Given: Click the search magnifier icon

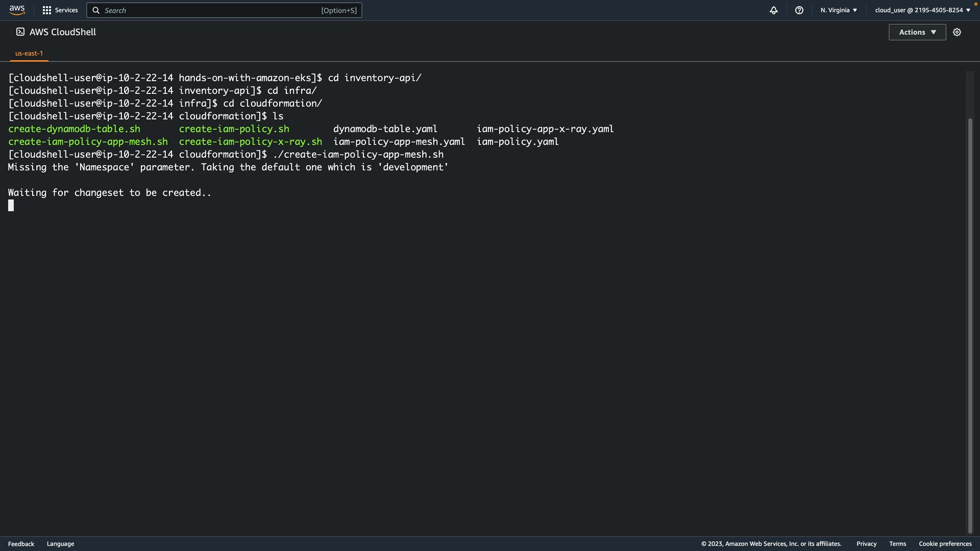Looking at the screenshot, I should [x=96, y=10].
